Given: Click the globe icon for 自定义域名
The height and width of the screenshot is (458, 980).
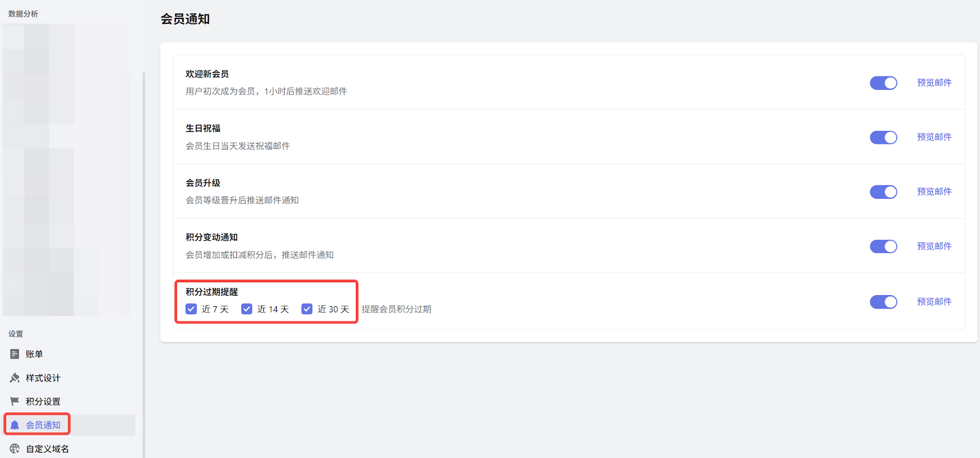Looking at the screenshot, I should coord(15,449).
